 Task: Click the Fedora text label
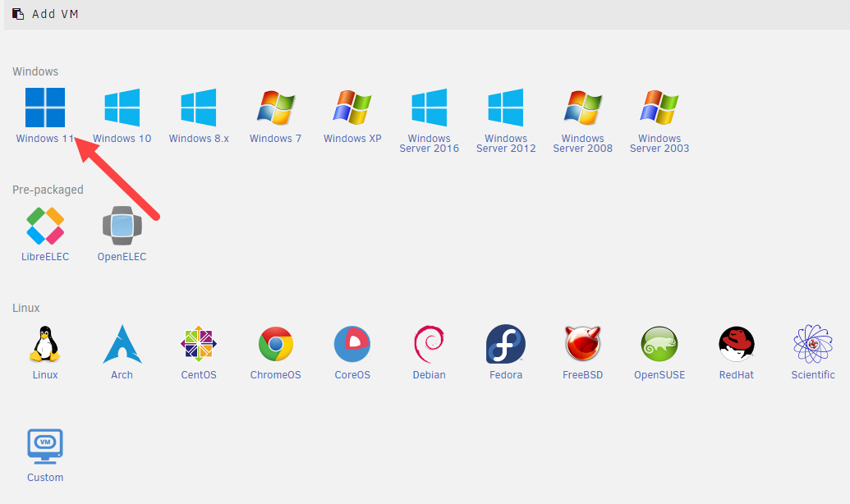coord(506,375)
